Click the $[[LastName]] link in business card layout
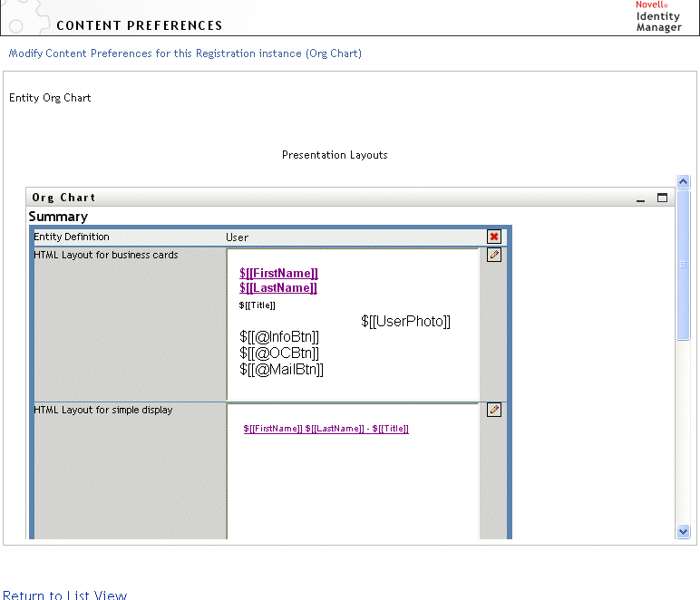Screen dimensions: 700x600 (x=278, y=287)
